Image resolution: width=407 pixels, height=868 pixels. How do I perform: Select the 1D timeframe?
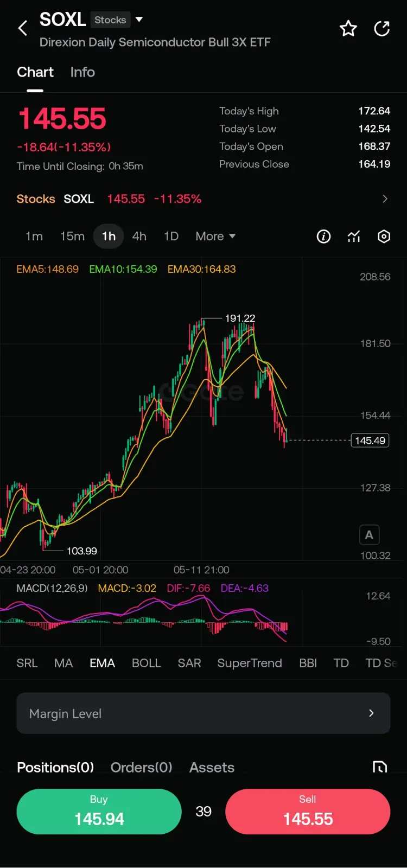[171, 236]
